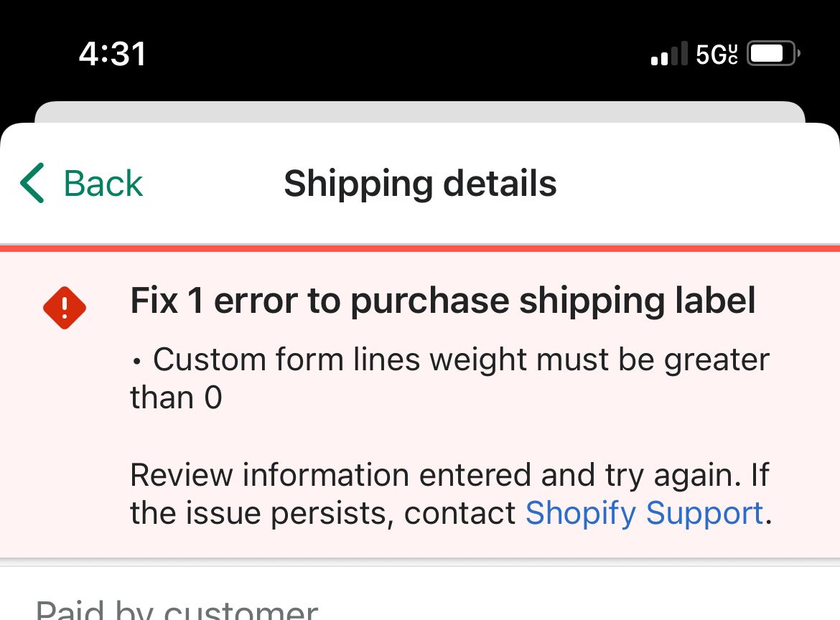This screenshot has height=620, width=840.
Task: Select the 'Fix 1 error to purchase shipping label' heading
Action: point(442,301)
